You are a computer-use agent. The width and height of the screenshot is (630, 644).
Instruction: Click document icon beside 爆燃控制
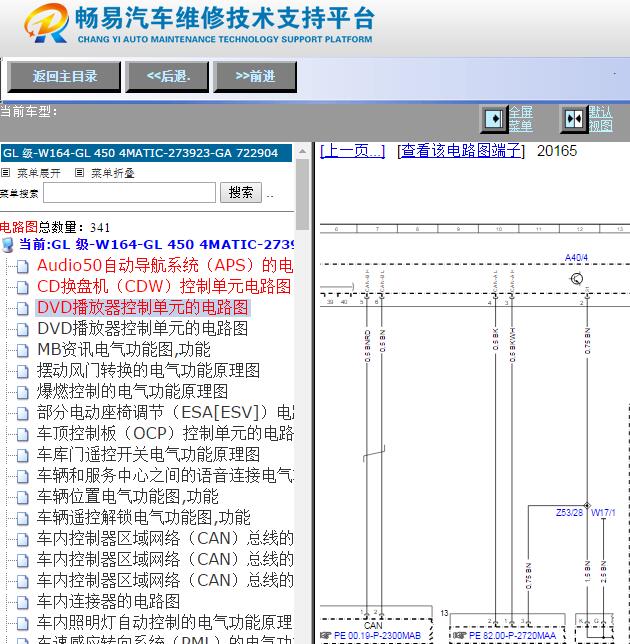23,392
